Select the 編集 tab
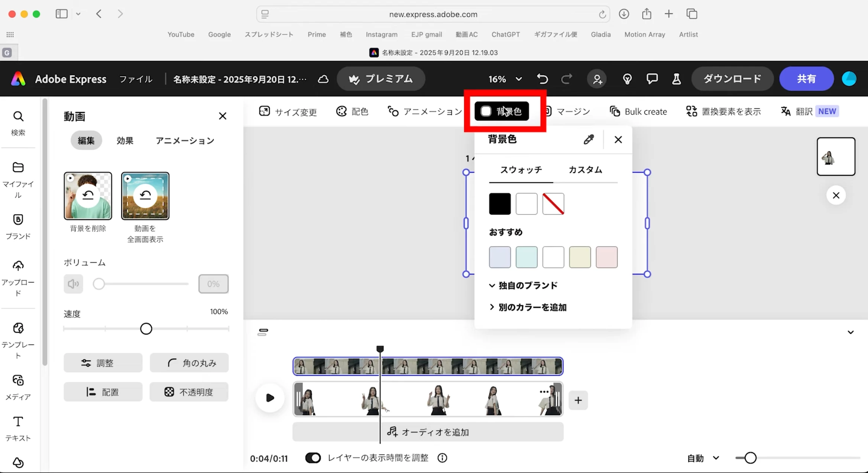 [x=86, y=140]
